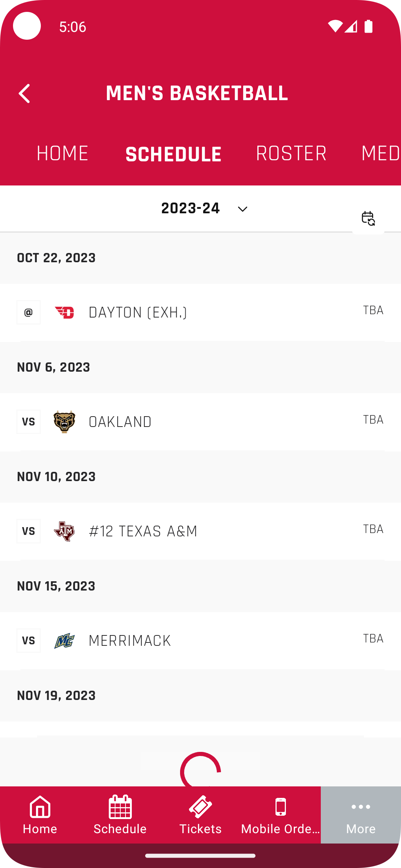
Task: Click the chevron beside 2023-24
Action: tap(242, 209)
